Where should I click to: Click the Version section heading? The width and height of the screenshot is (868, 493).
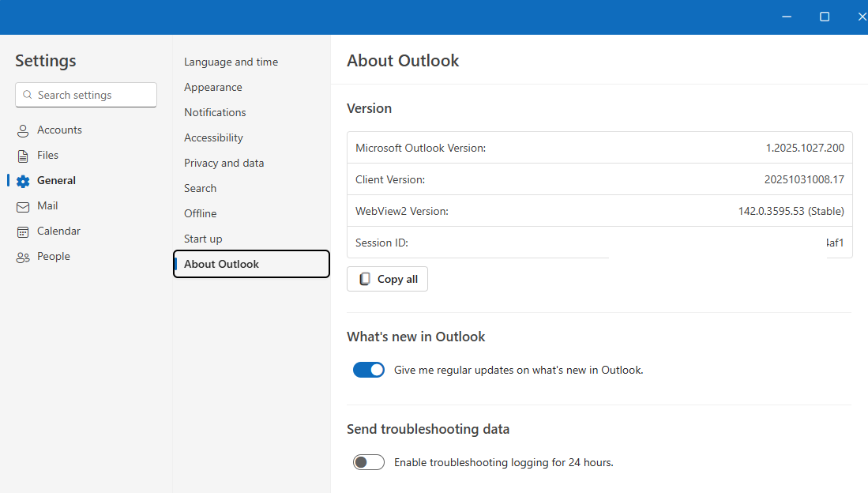(x=369, y=108)
